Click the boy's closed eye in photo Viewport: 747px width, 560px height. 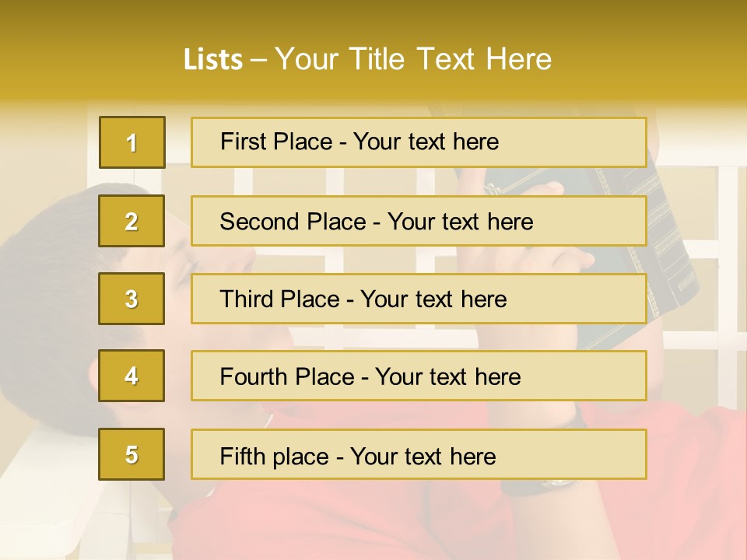pyautogui.click(x=182, y=273)
